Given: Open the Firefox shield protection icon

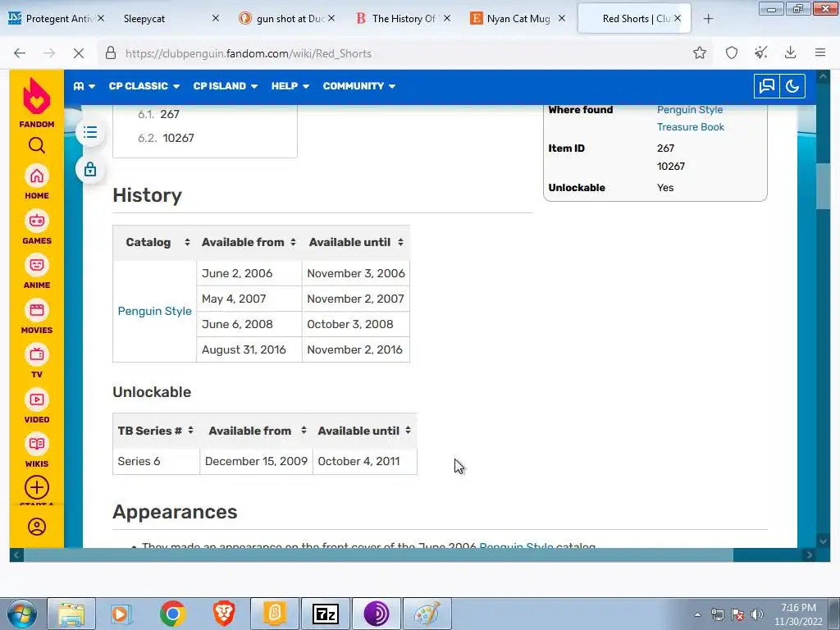Looking at the screenshot, I should (731, 52).
